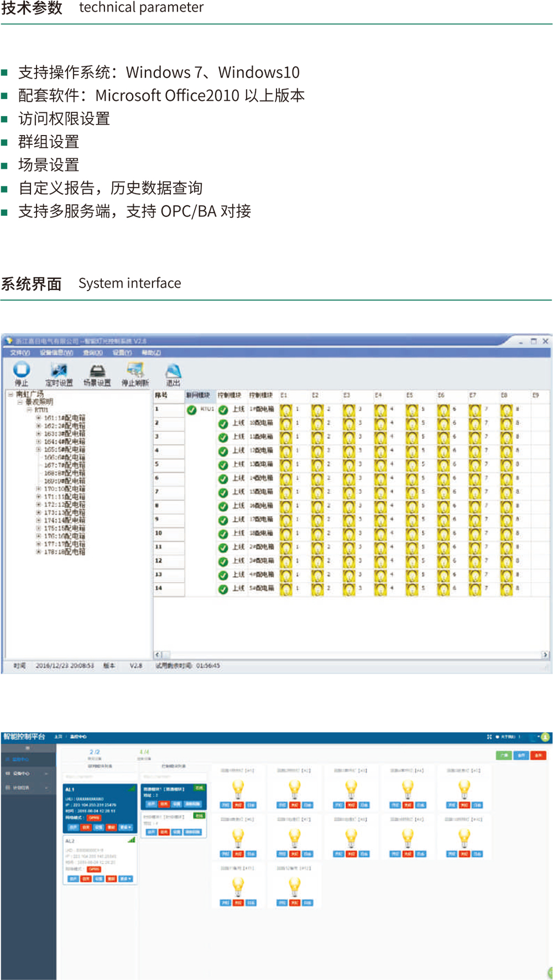Click the green check status icon beside RTU1

(191, 410)
